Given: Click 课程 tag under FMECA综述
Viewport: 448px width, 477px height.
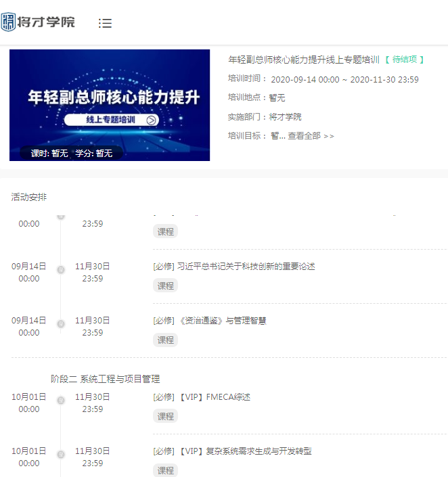Looking at the screenshot, I should coord(165,416).
